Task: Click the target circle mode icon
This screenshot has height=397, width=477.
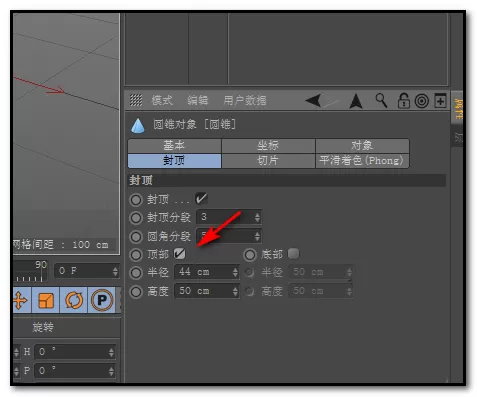Action: (x=421, y=101)
